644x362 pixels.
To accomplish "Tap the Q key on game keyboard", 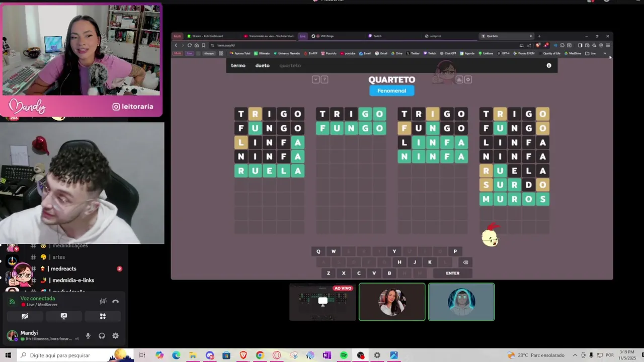I will pyautogui.click(x=318, y=251).
